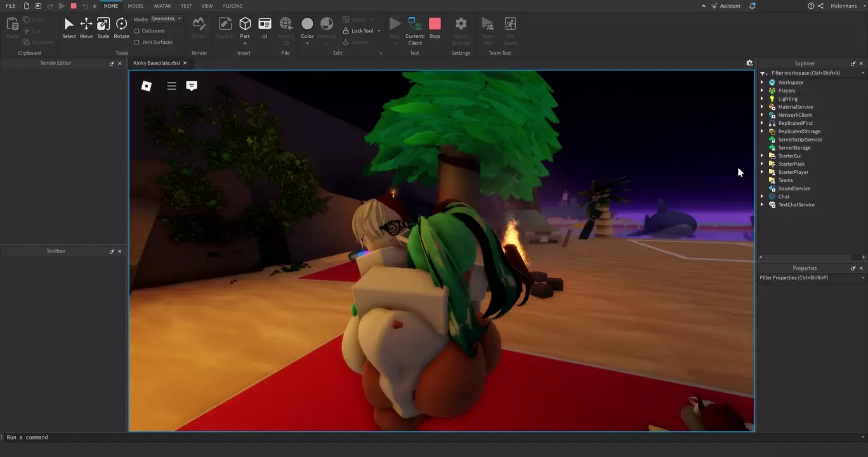Expand the ReplicatedStorage tree node
This screenshot has width=868, height=457.
coord(762,131)
